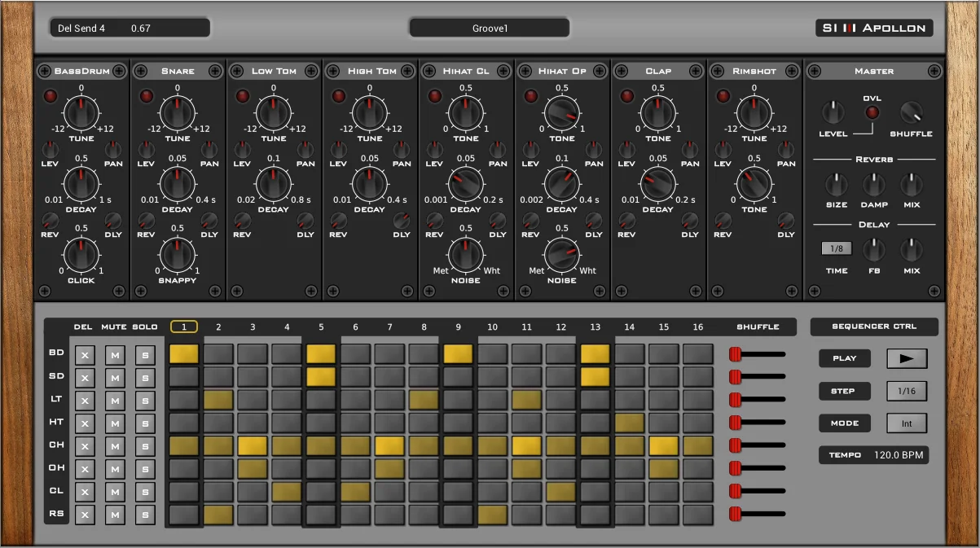Click the play arrow transport icon
Screen dimensions: 980x548
pos(906,358)
